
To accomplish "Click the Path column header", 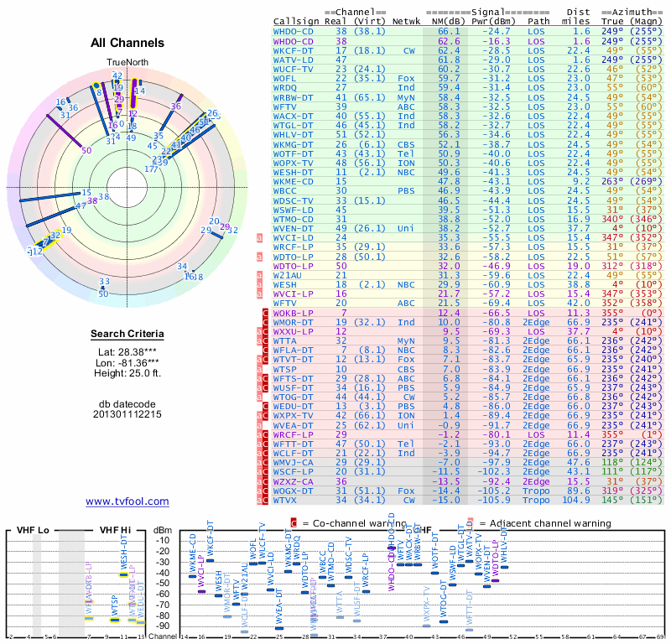I will pyautogui.click(x=538, y=22).
